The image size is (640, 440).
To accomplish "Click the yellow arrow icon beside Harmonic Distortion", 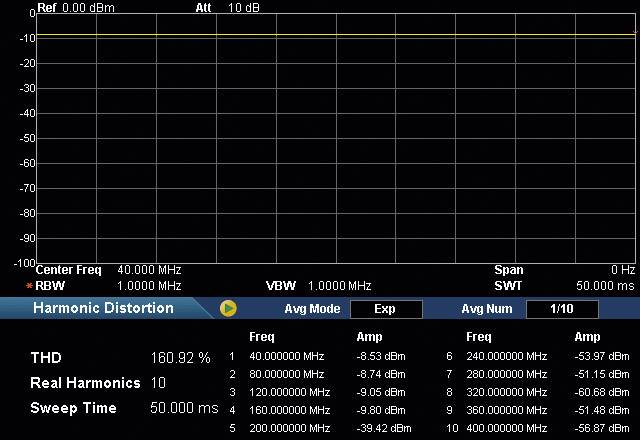I will point(228,309).
